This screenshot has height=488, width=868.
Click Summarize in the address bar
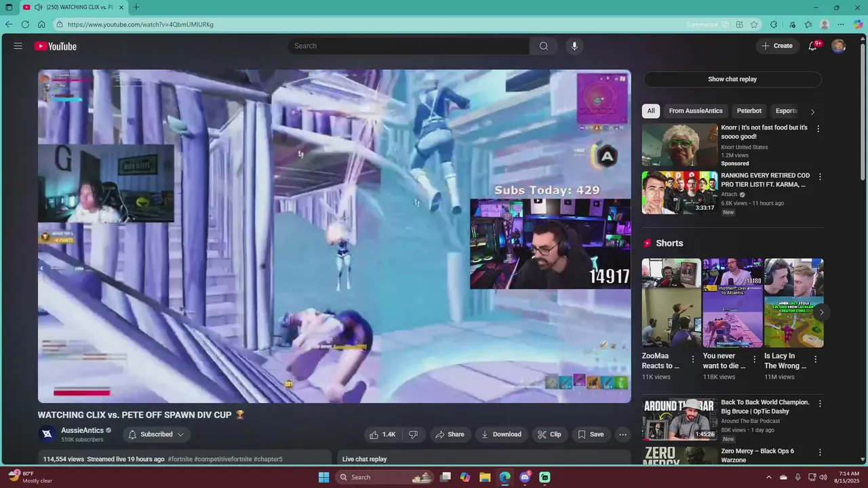(x=701, y=24)
